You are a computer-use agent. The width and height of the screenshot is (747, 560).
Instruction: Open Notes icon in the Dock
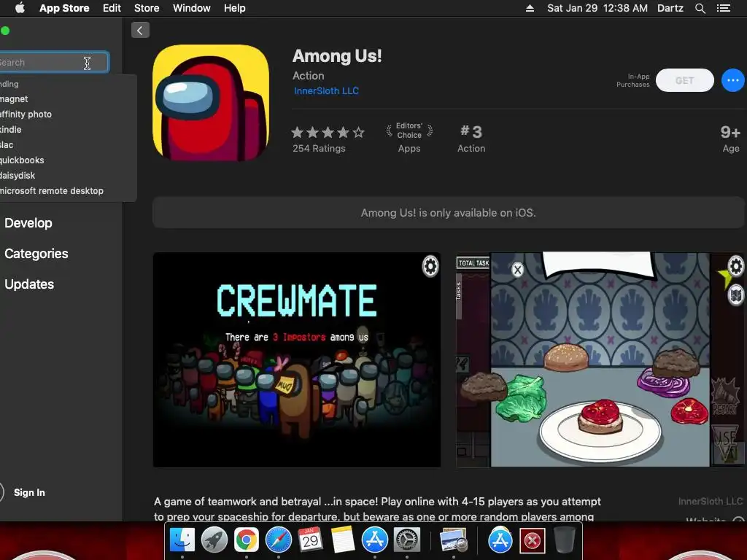343,540
